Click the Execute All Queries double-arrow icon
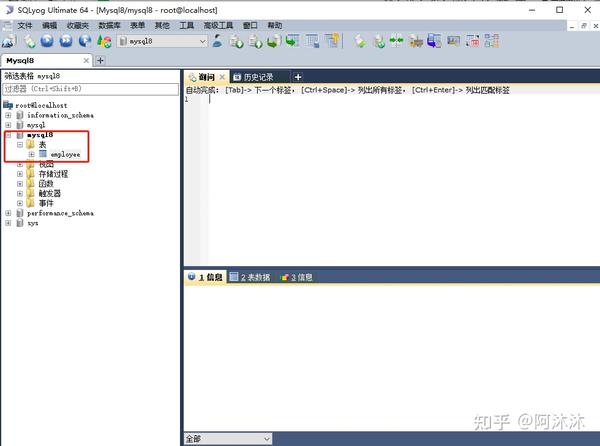The image size is (600, 446). click(66, 41)
